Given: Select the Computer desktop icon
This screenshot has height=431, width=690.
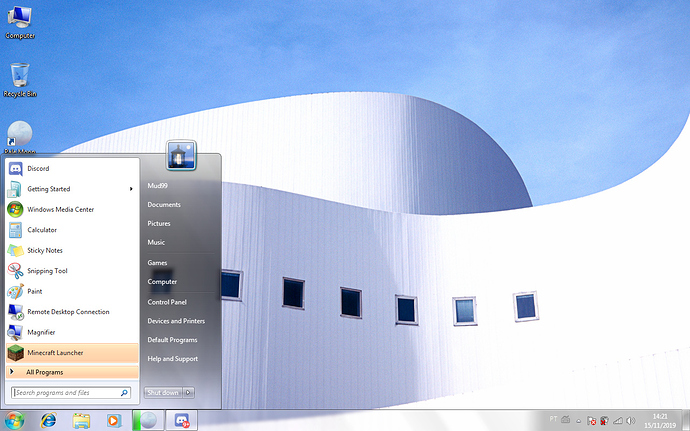Looking at the screenshot, I should point(20,23).
